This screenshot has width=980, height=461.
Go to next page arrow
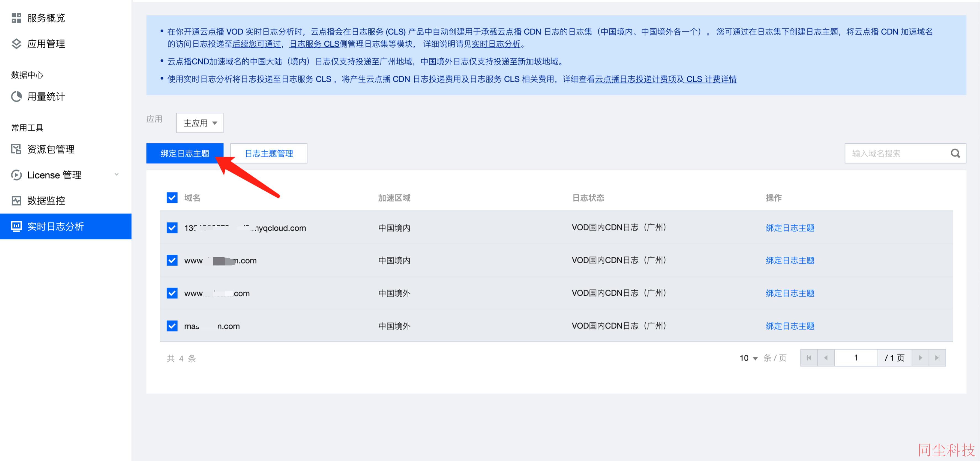(920, 358)
